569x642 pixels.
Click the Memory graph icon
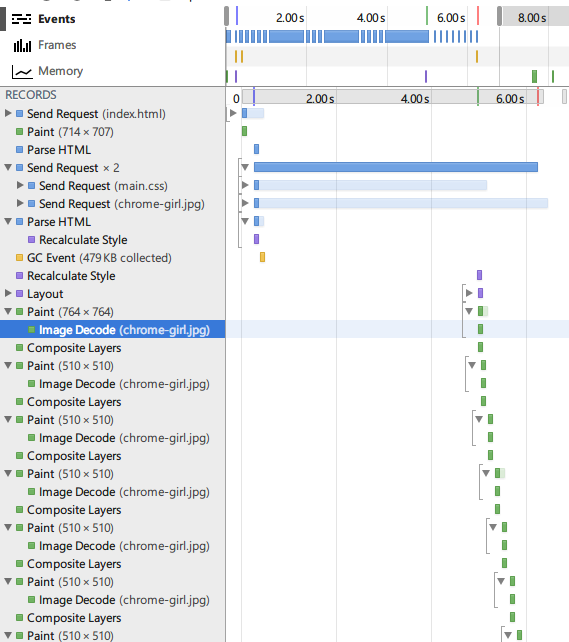click(22, 72)
